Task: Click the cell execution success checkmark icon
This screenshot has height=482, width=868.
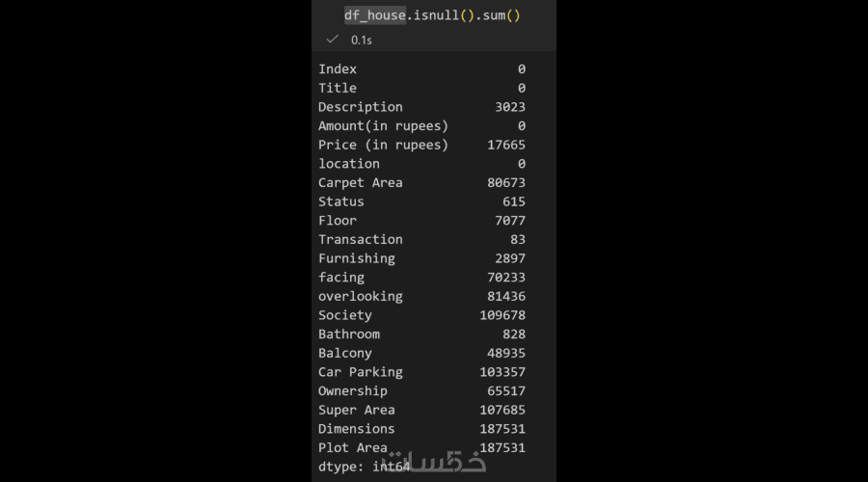Action: [332, 40]
